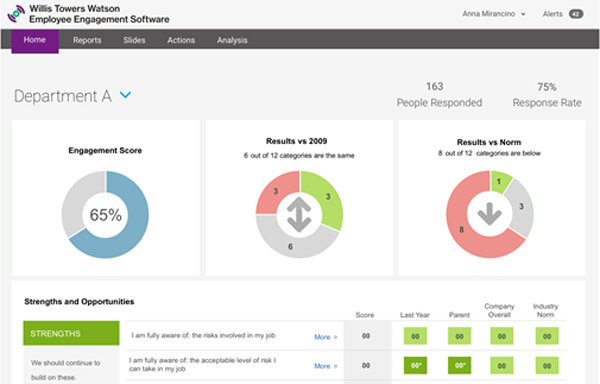This screenshot has width=600, height=384.
Task: Click the gray segment labeled 3 in Results vs Norm
Action: pyautogui.click(x=521, y=207)
